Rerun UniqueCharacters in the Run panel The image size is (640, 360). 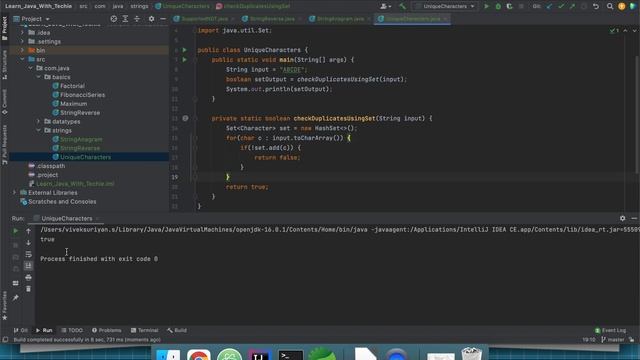pos(16,231)
